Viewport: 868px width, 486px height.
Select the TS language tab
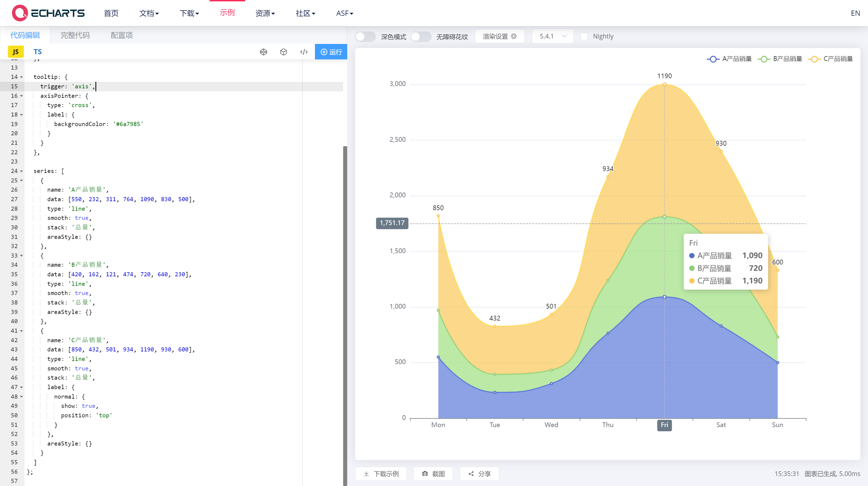tap(37, 52)
